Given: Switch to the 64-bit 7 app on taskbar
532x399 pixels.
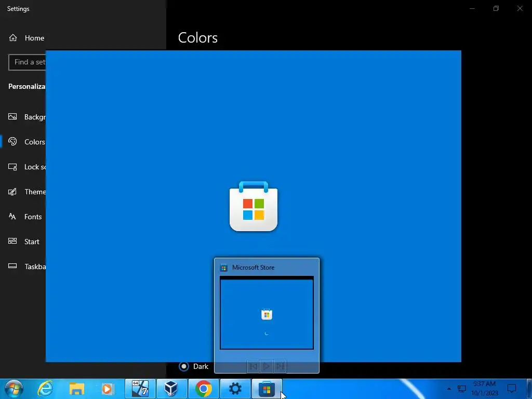Looking at the screenshot, I should 140,389.
